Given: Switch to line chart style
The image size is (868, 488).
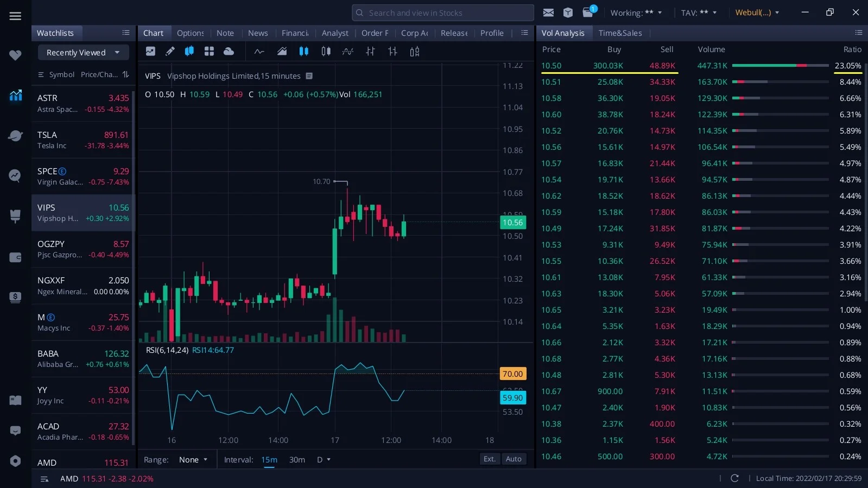Looking at the screenshot, I should (259, 52).
